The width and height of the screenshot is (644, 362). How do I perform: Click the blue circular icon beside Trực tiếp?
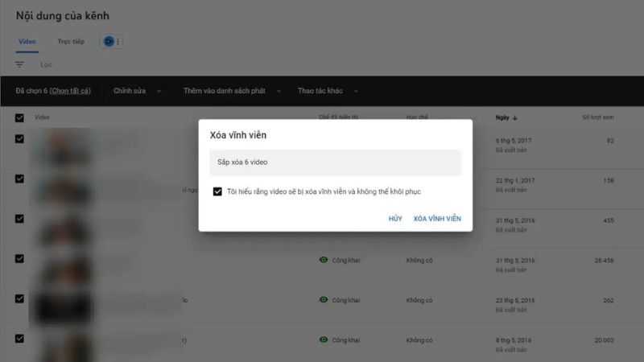(109, 41)
